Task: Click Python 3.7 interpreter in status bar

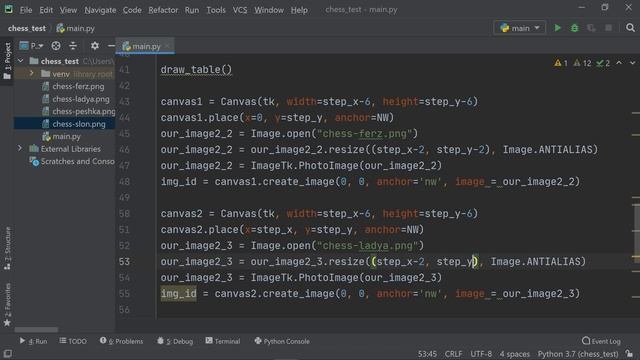Action: click(578, 354)
